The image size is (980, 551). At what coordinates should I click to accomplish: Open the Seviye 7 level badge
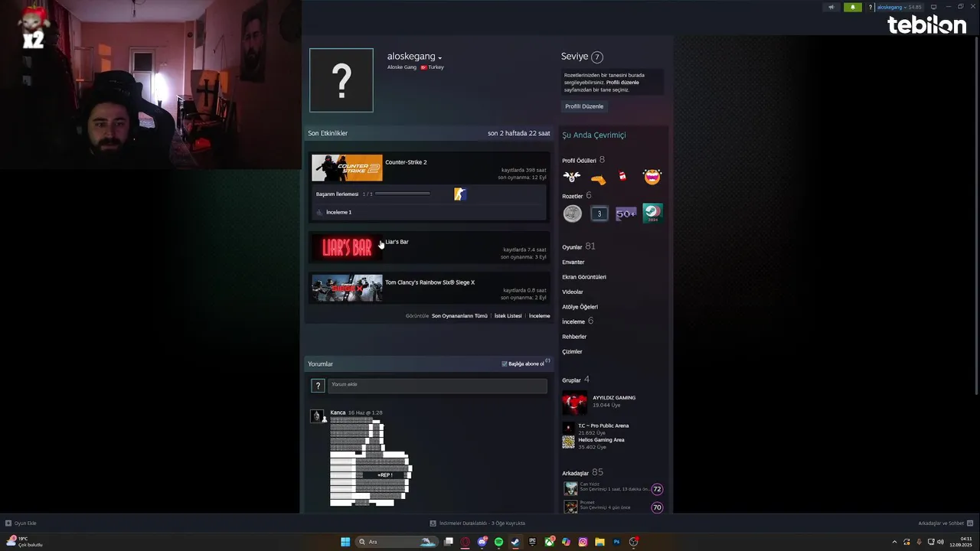pos(597,57)
